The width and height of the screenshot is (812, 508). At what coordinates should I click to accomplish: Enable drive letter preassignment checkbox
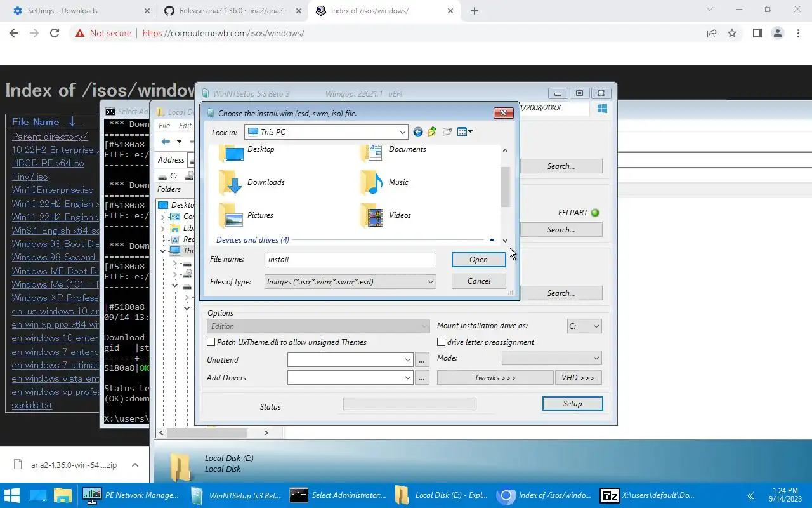441,342
